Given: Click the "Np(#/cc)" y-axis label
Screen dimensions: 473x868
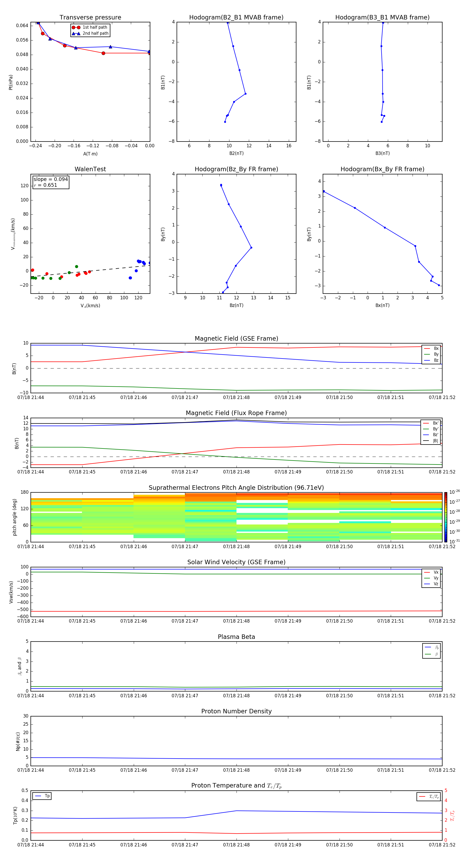Looking at the screenshot, I should click(18, 741).
